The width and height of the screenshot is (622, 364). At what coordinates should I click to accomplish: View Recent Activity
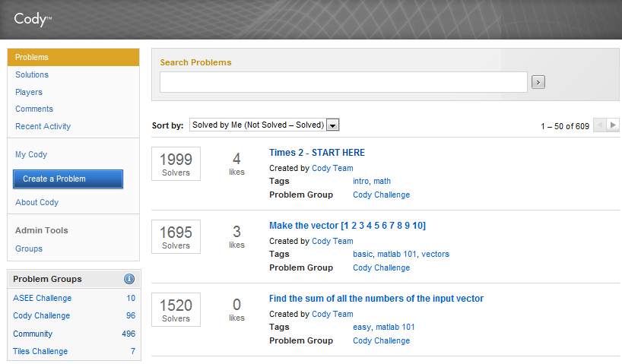43,126
